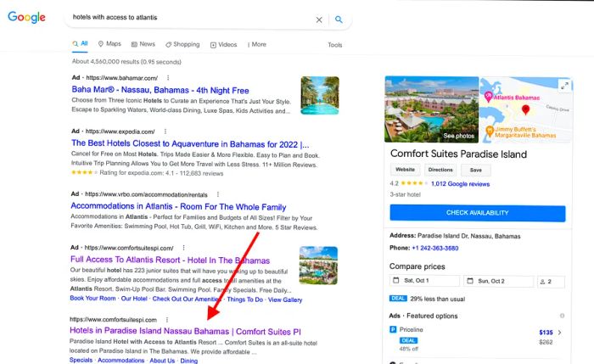The height and width of the screenshot is (364, 594).
Task: Open the comfortsuitespi.com ad options menu
Action: 184,248
